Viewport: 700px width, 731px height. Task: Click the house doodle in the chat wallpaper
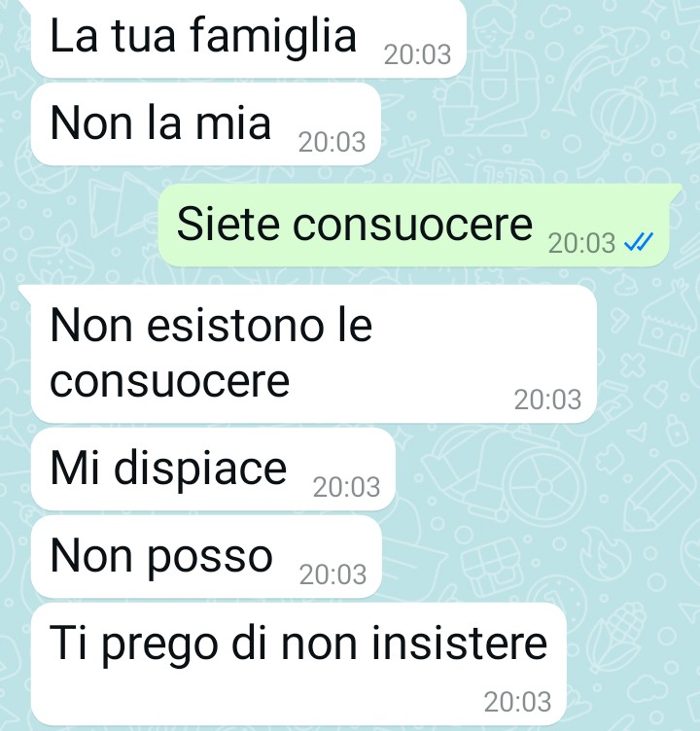pyautogui.click(x=665, y=322)
